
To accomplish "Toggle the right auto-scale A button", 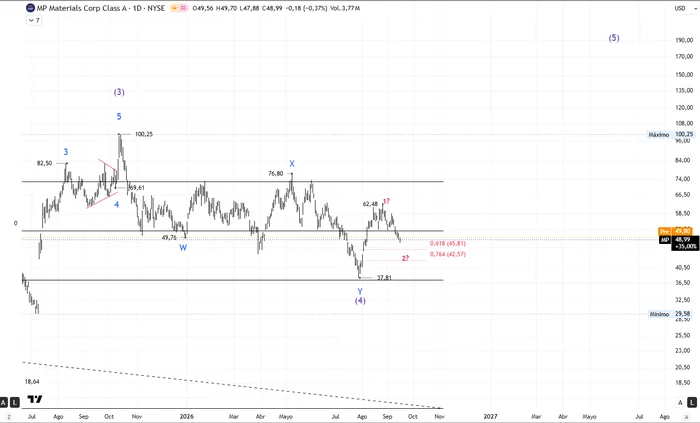I will coord(680,402).
